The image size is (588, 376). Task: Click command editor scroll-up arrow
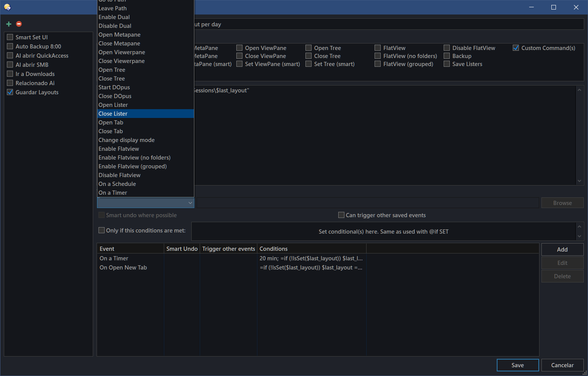tap(580, 90)
